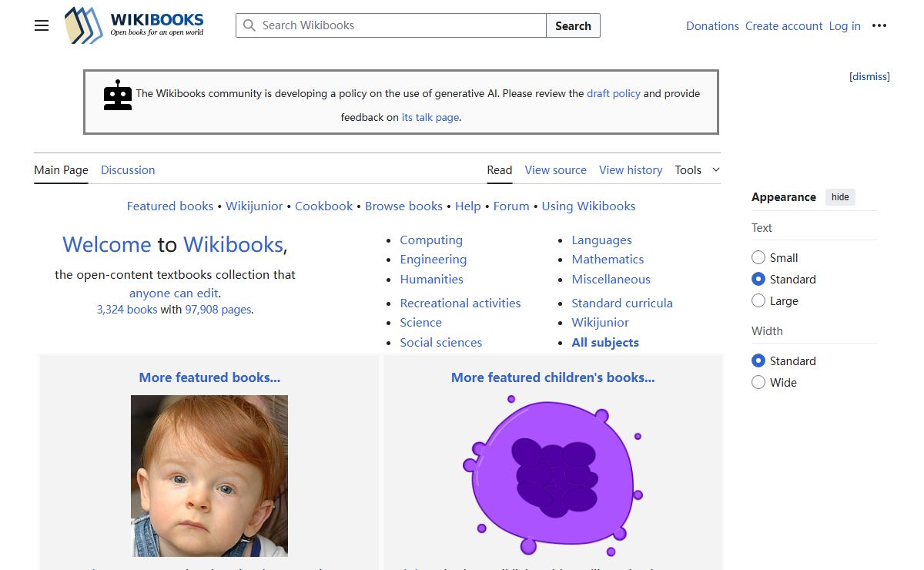Click the Wikibooks heading link
This screenshot has height=570, width=924.
tap(233, 245)
